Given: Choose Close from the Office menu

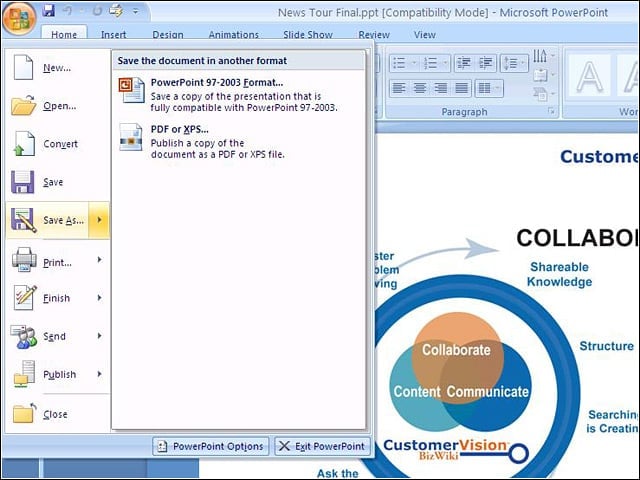Looking at the screenshot, I should coord(58,414).
